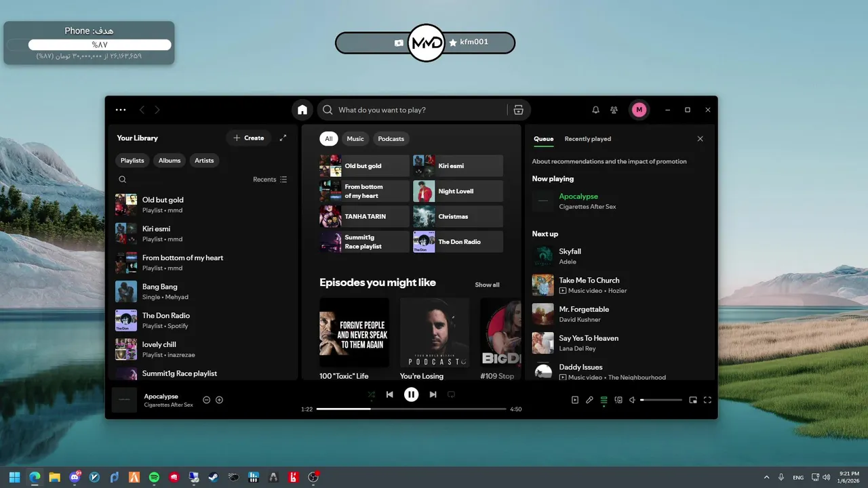
Task: Go back with the left arrow
Action: [x=142, y=110]
